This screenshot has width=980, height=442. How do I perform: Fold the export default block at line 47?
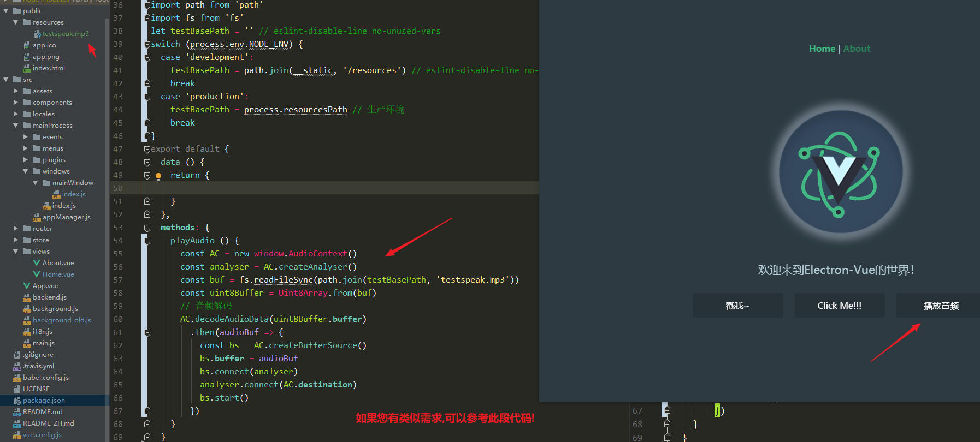pyautogui.click(x=147, y=149)
